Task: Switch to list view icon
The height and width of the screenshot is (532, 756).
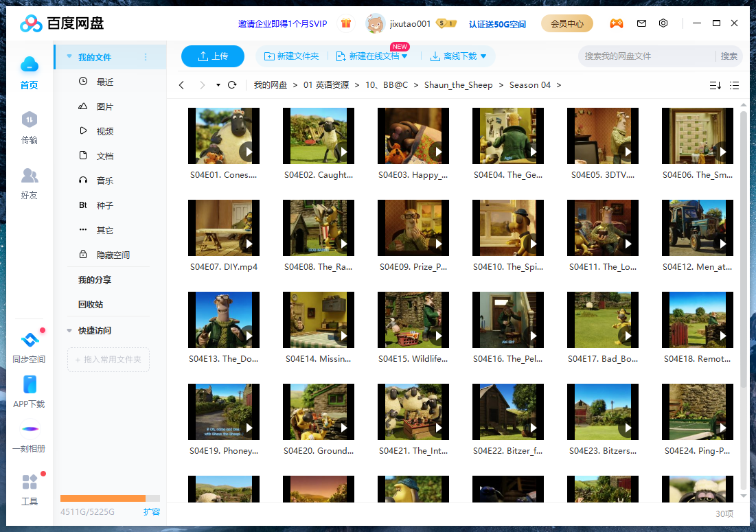Action: 734,85
